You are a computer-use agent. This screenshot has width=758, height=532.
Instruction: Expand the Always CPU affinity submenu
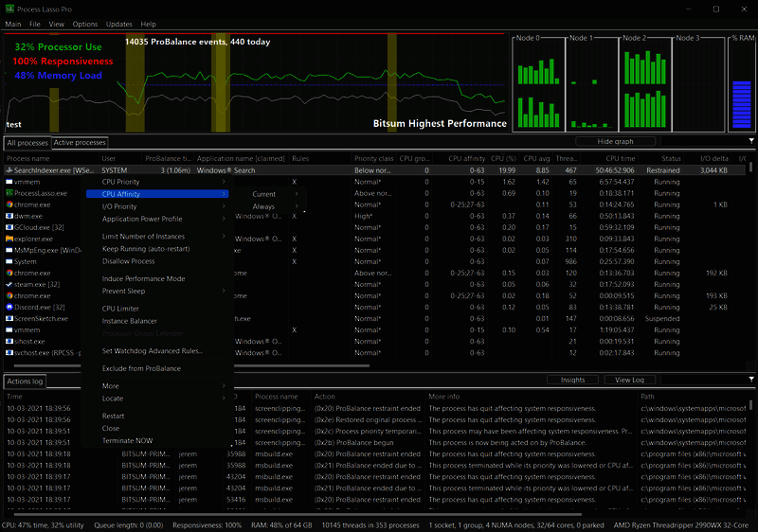[264, 206]
